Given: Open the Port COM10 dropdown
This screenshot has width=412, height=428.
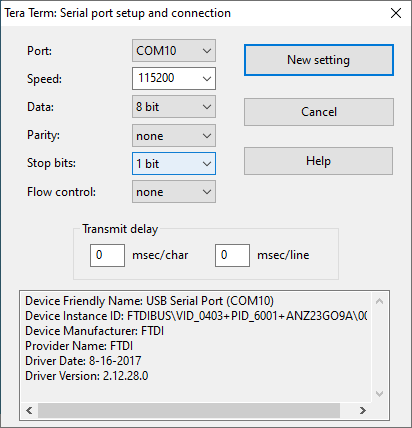Looking at the screenshot, I should 174,51.
